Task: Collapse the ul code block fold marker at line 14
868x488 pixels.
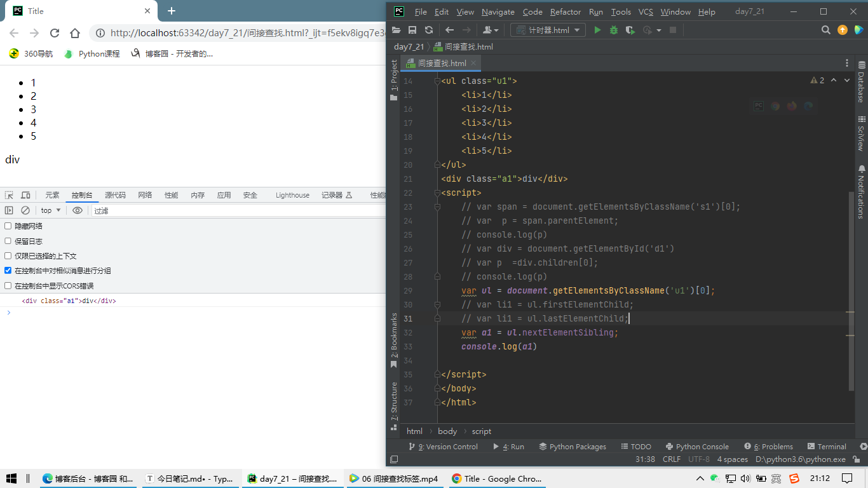Action: click(x=437, y=81)
